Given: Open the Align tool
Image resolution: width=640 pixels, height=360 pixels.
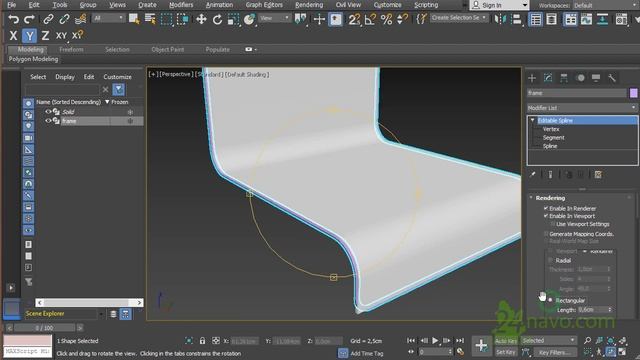Looking at the screenshot, I should coord(516,19).
